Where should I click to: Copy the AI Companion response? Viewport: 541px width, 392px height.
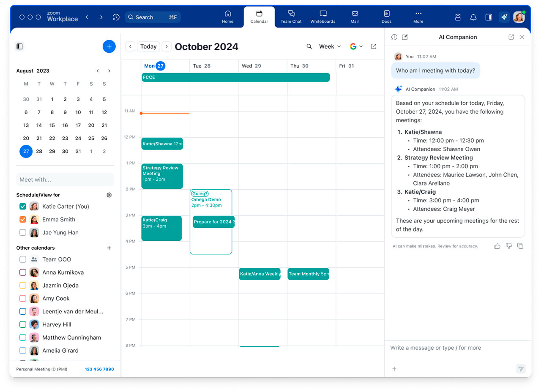click(520, 246)
